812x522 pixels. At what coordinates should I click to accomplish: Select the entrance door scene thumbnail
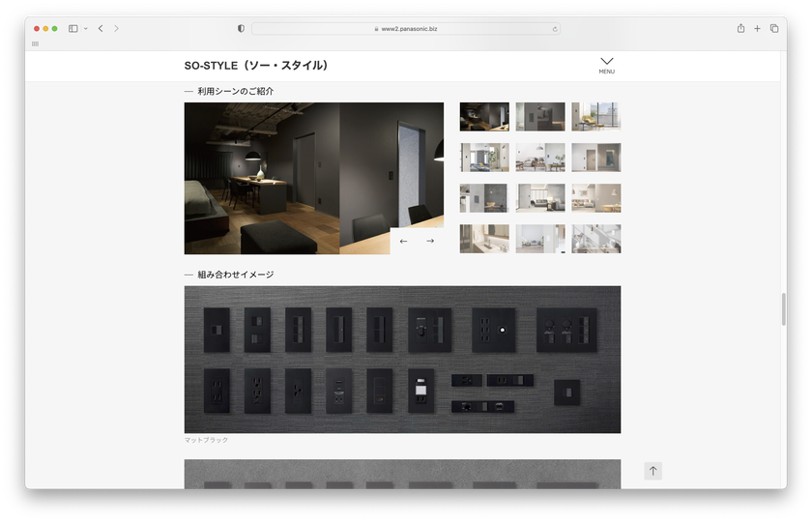[x=596, y=158]
